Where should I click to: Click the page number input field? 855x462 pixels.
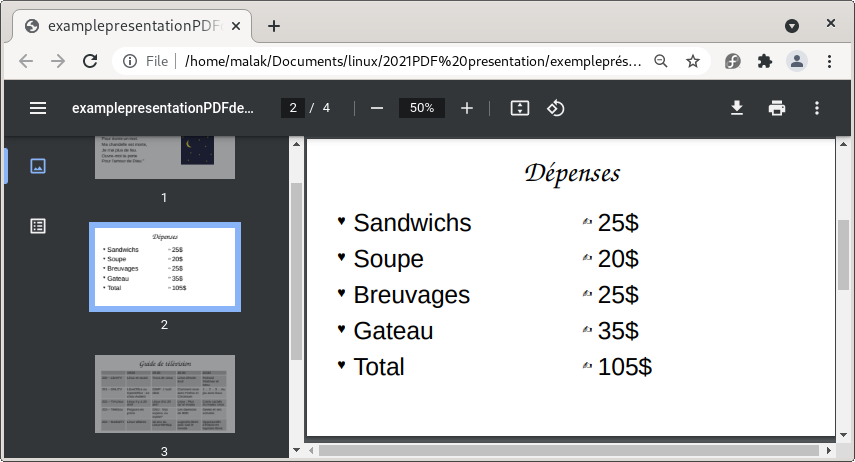click(293, 108)
